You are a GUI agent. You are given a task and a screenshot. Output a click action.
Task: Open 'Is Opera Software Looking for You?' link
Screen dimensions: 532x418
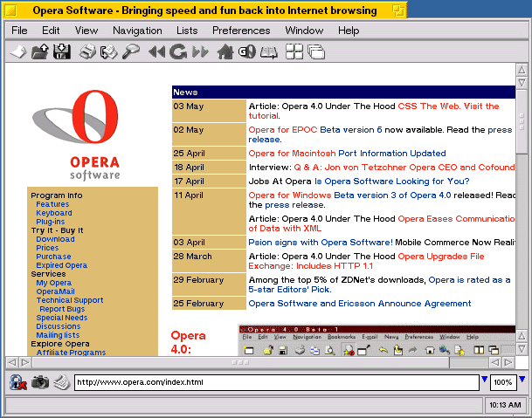point(392,182)
